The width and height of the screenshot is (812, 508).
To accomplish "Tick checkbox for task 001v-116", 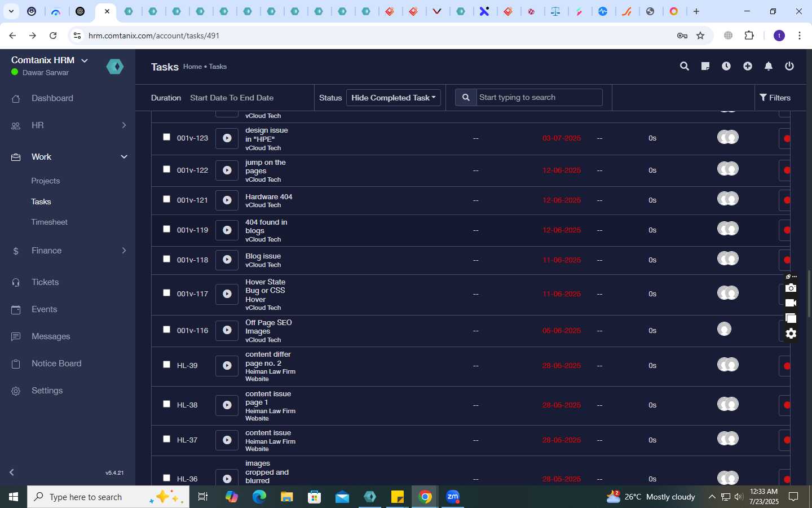I will [x=166, y=330].
